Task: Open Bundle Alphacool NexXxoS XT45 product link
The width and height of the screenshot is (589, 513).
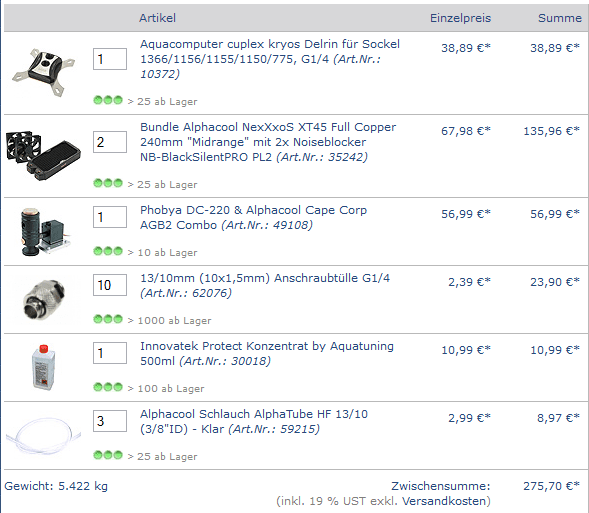Action: pos(268,142)
